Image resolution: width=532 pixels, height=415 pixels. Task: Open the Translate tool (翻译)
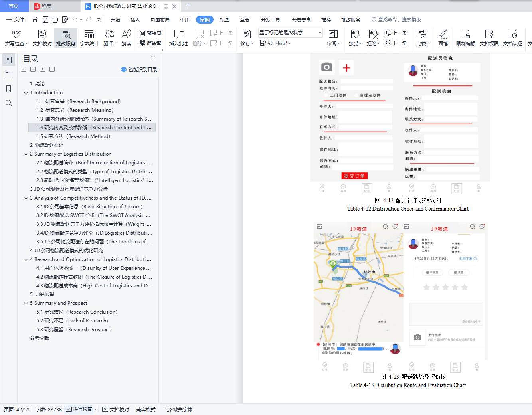click(x=110, y=38)
